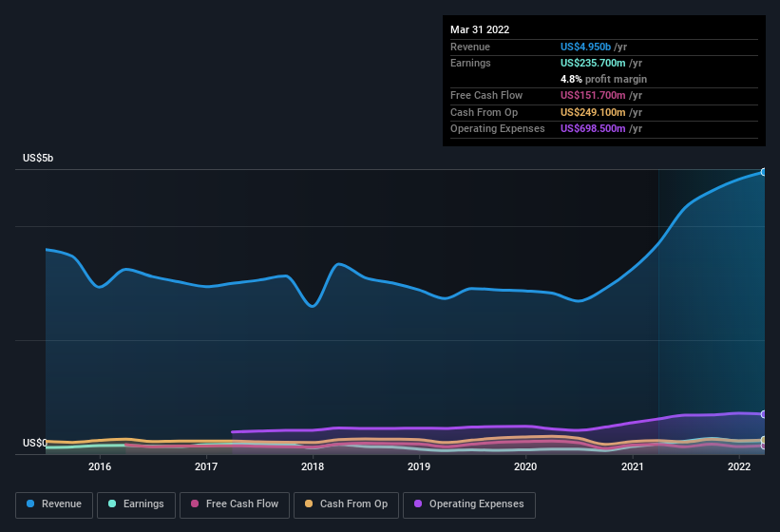Click the US$249.100m cash from op value
The height and width of the screenshot is (532, 780).
click(x=593, y=112)
